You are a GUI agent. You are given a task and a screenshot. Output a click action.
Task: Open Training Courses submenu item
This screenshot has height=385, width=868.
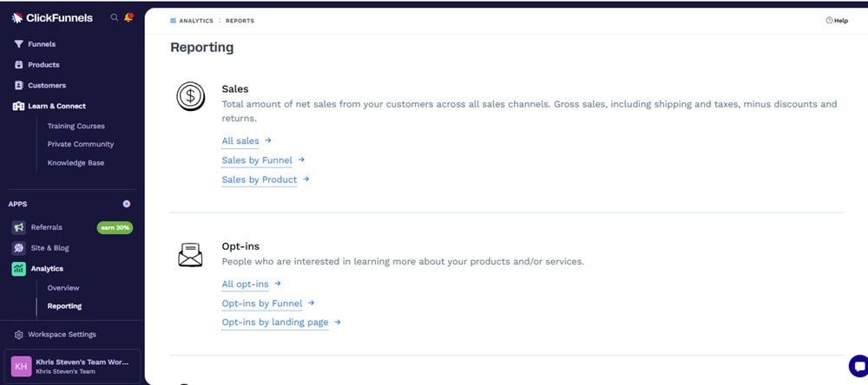click(x=76, y=126)
